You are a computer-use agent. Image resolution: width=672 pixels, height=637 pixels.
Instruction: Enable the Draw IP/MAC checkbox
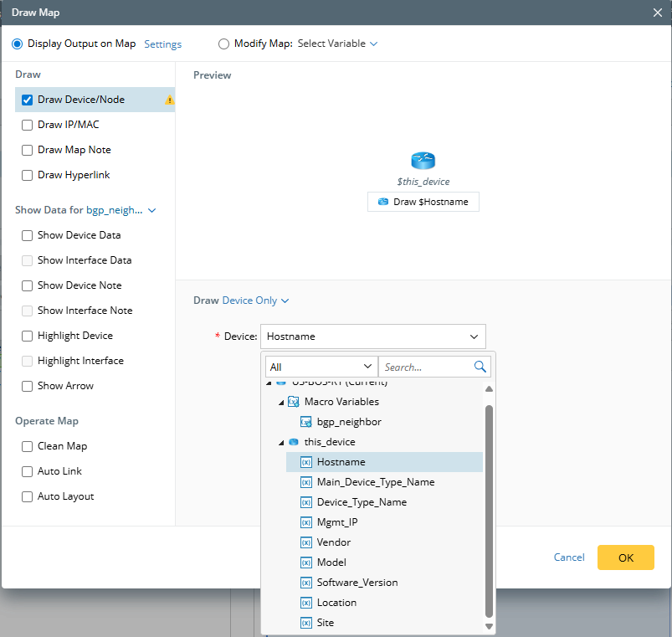tap(27, 125)
